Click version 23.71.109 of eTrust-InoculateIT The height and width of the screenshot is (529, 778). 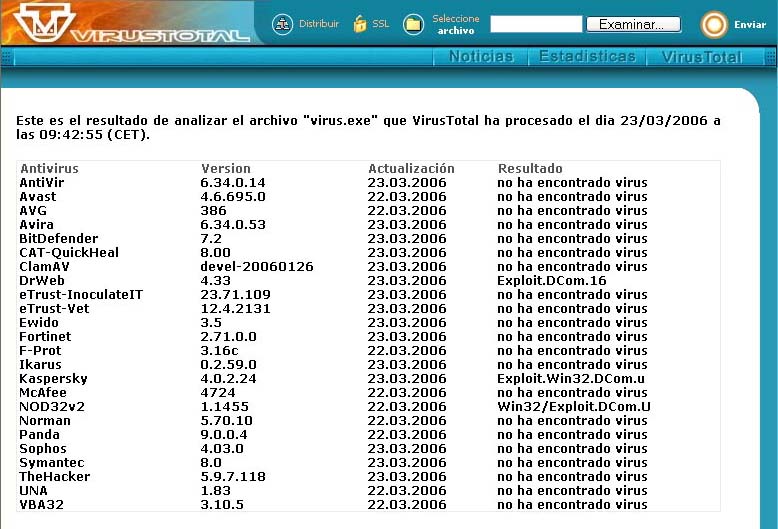[x=235, y=294]
